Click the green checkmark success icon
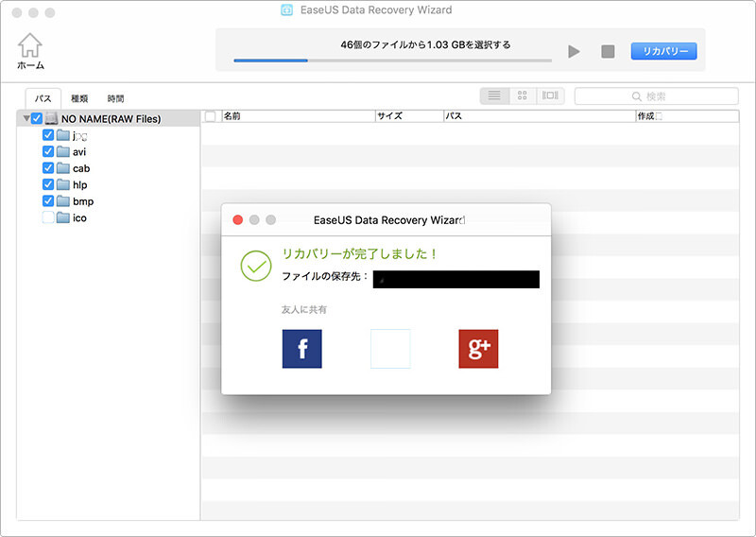 [256, 266]
